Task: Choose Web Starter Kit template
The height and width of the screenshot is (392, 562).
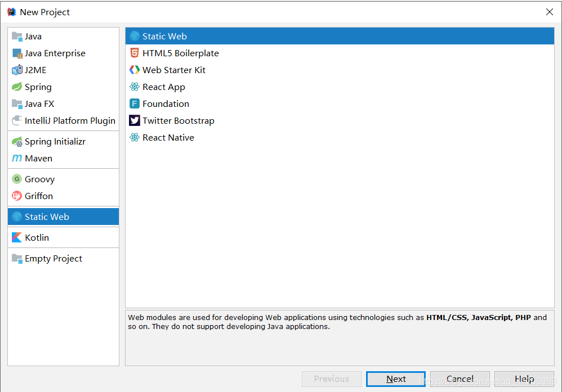Action: pos(340,70)
